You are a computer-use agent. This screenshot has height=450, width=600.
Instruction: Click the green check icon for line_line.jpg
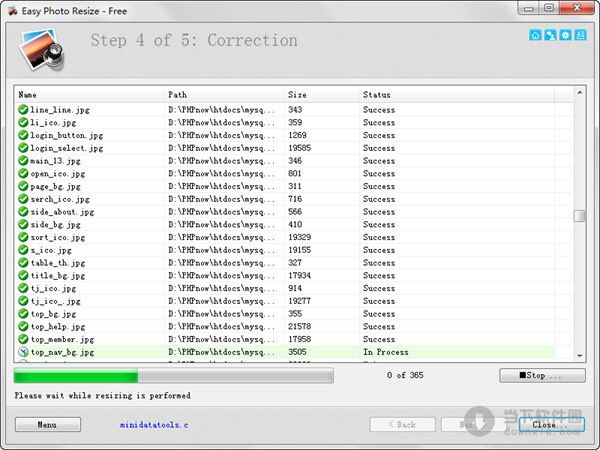point(23,110)
